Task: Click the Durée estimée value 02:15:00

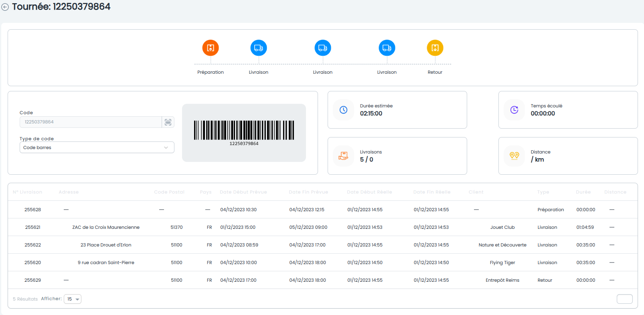Action: (371, 113)
